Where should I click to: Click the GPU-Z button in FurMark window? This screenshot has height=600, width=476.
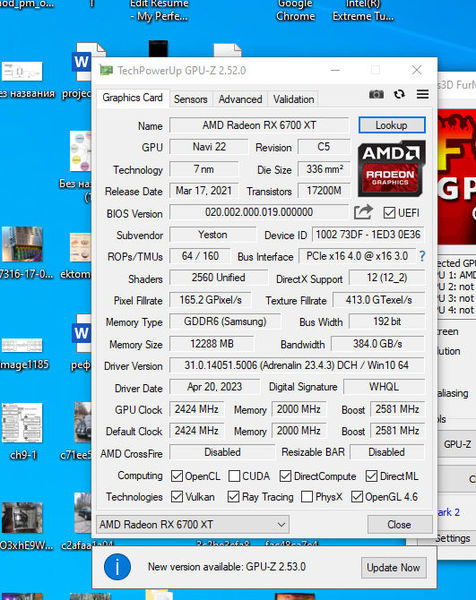pos(457,444)
